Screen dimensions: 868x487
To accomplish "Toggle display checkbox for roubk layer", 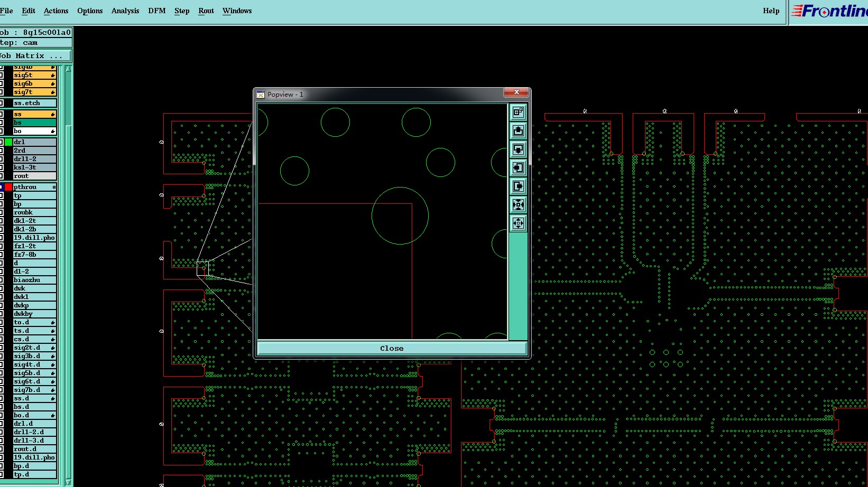I will point(2,212).
